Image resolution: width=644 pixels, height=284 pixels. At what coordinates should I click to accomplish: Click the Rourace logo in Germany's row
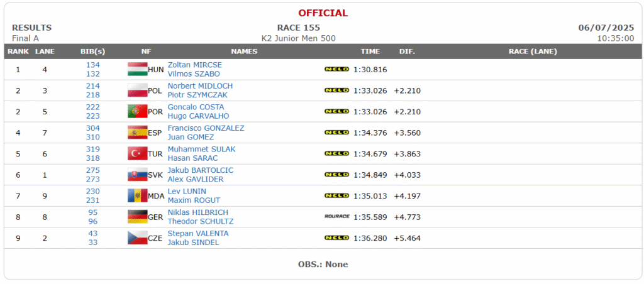pos(337,217)
